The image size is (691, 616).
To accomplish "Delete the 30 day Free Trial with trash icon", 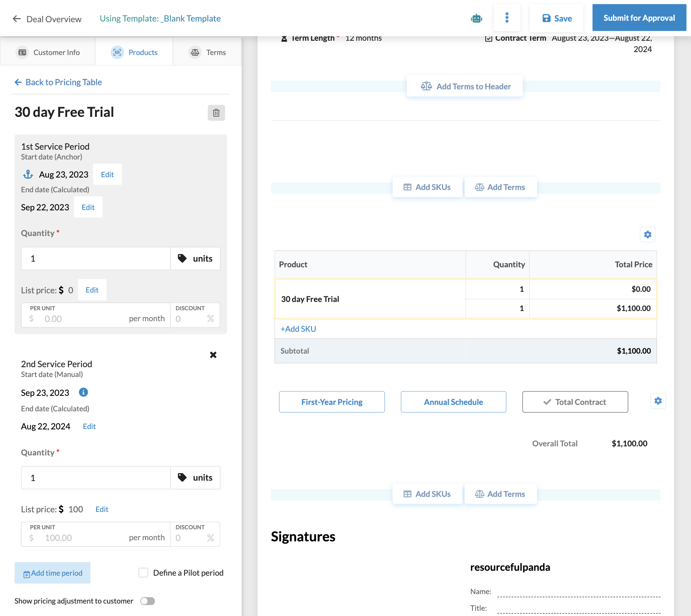I will pyautogui.click(x=216, y=112).
